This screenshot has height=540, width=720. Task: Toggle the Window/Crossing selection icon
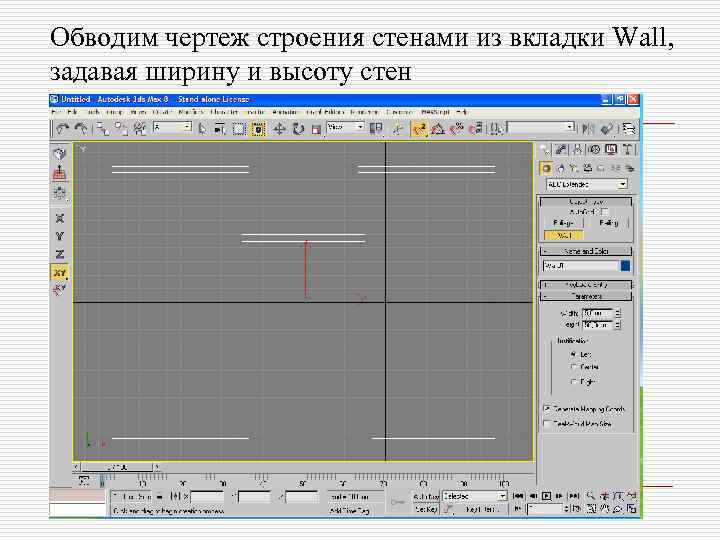(258, 129)
